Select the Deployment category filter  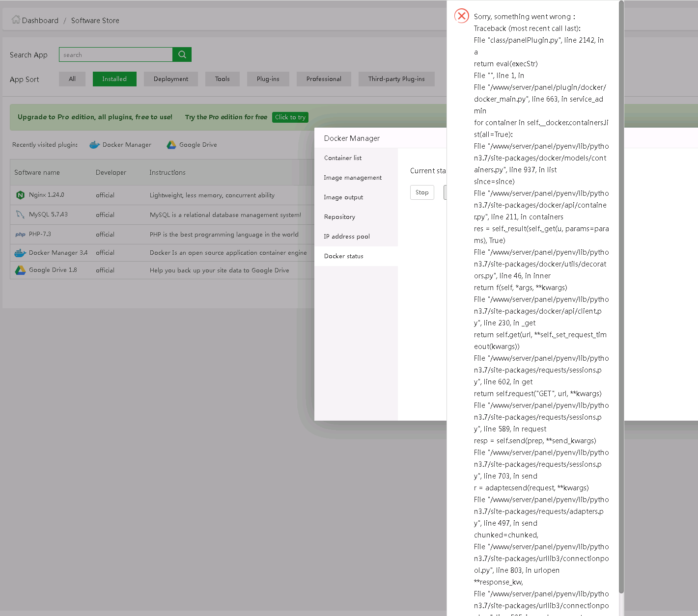171,79
